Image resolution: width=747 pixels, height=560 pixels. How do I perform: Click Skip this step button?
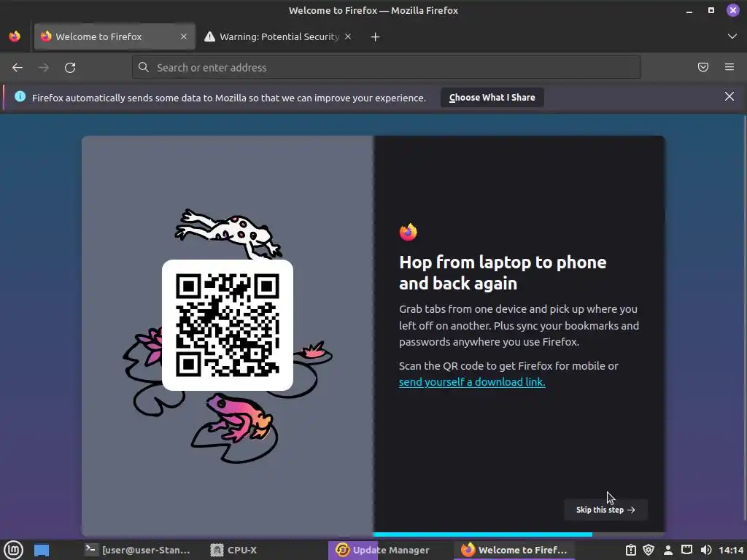pos(605,510)
